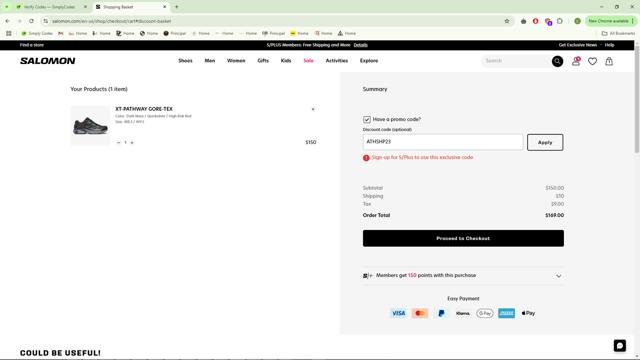
Task: Open the Sale menu
Action: tap(308, 61)
